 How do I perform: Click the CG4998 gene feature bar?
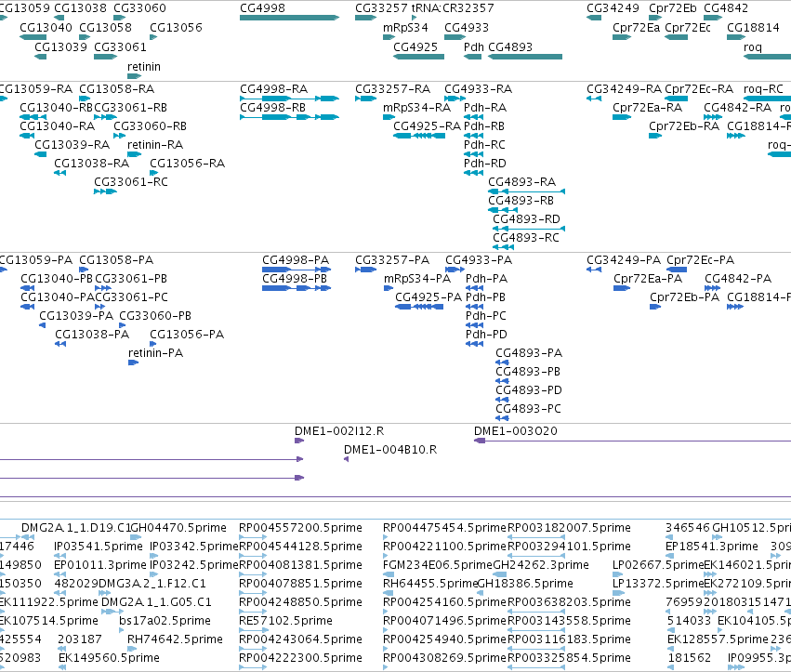click(290, 18)
